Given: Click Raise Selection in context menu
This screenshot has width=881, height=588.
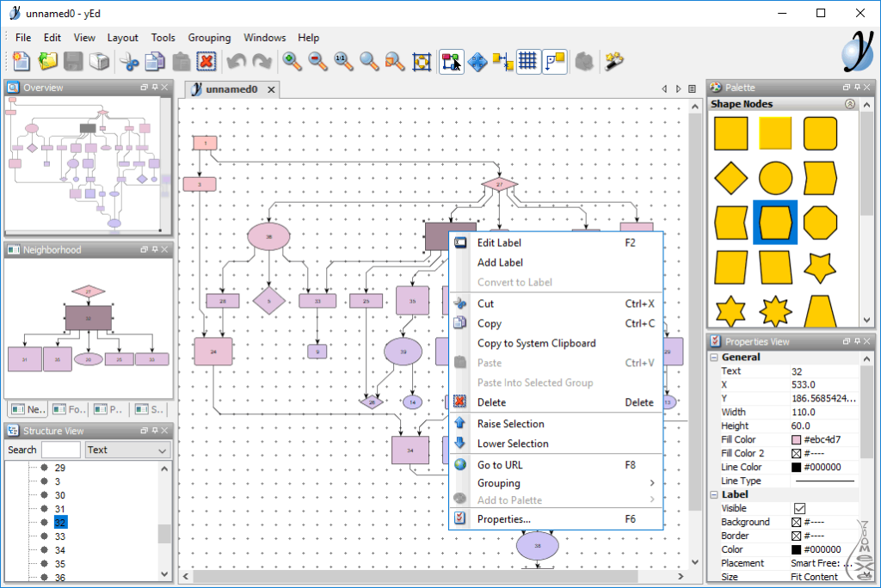Looking at the screenshot, I should (x=510, y=424).
